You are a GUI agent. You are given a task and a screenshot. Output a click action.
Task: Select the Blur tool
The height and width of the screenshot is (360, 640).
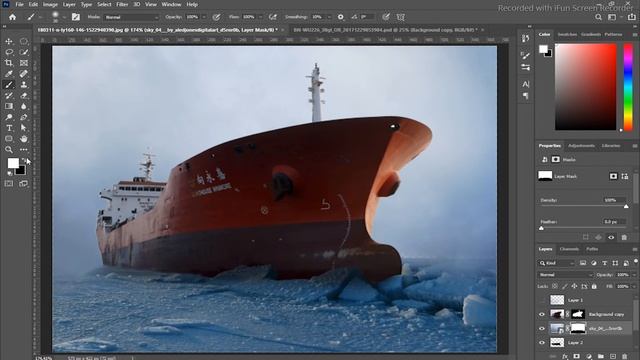click(x=24, y=106)
